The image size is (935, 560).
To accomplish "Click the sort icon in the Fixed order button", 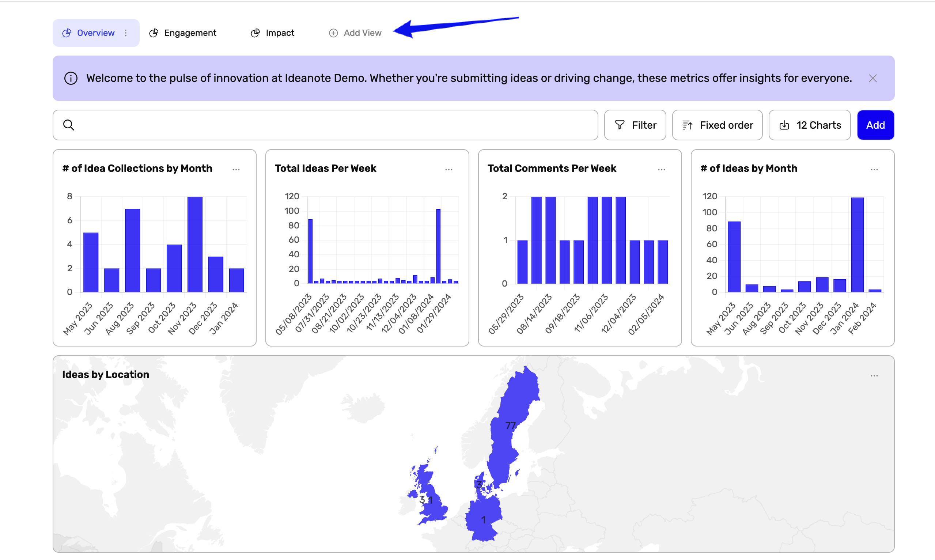I will click(x=688, y=125).
